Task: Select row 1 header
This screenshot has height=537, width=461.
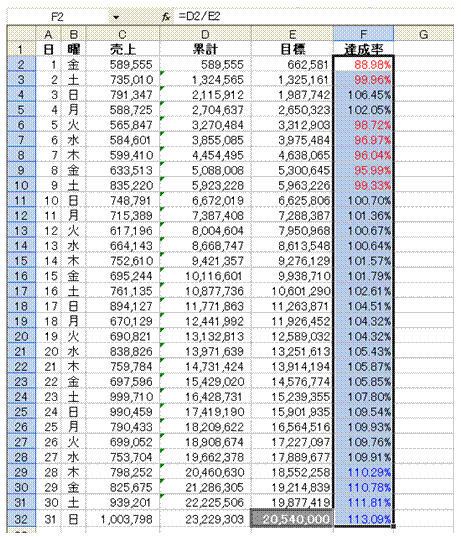Action: (21, 49)
